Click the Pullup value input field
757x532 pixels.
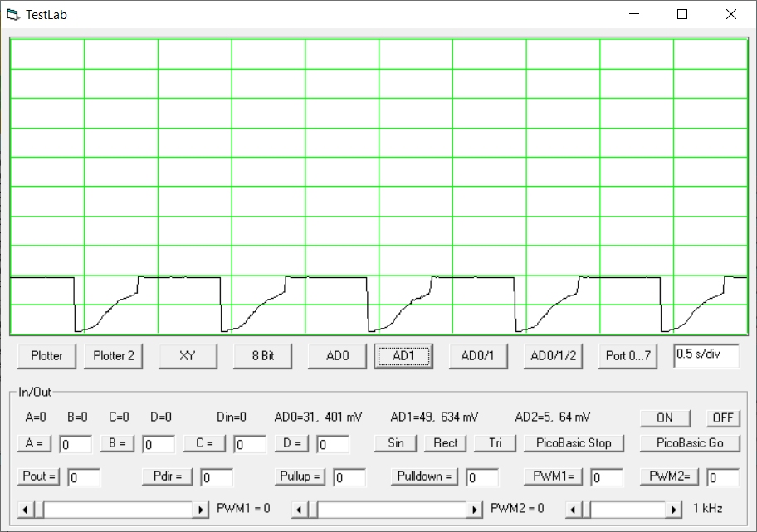tap(349, 477)
